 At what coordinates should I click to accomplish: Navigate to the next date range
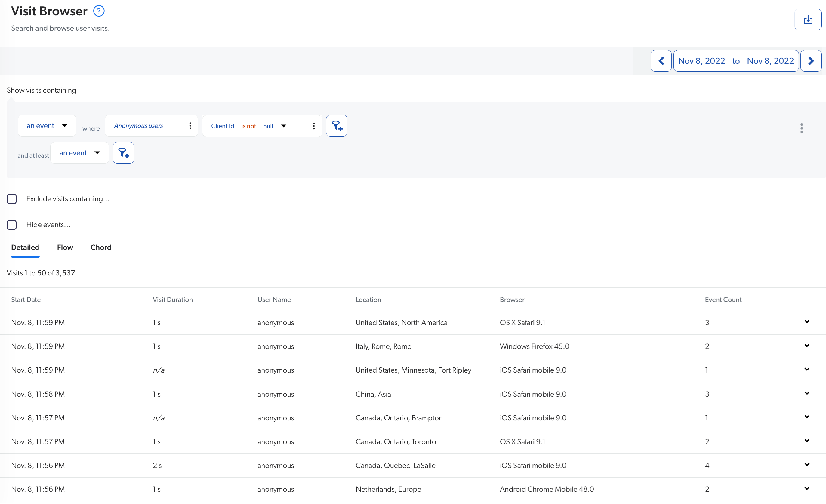coord(811,61)
